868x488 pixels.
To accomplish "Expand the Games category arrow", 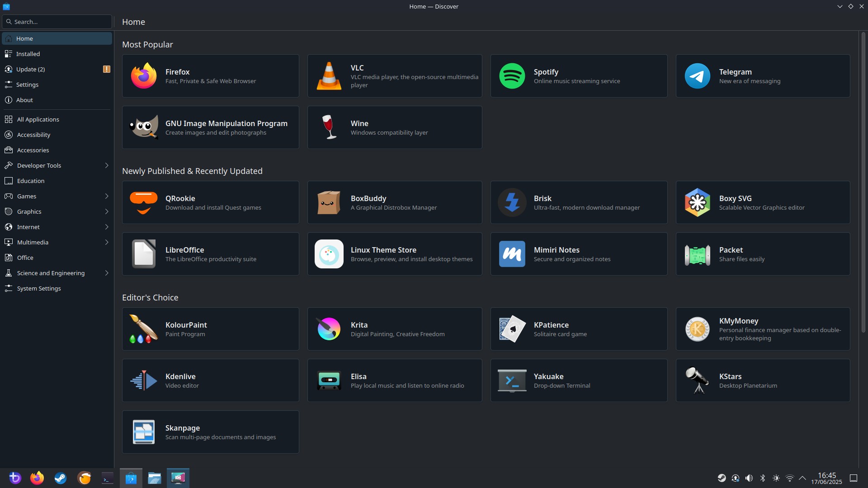I will point(107,196).
